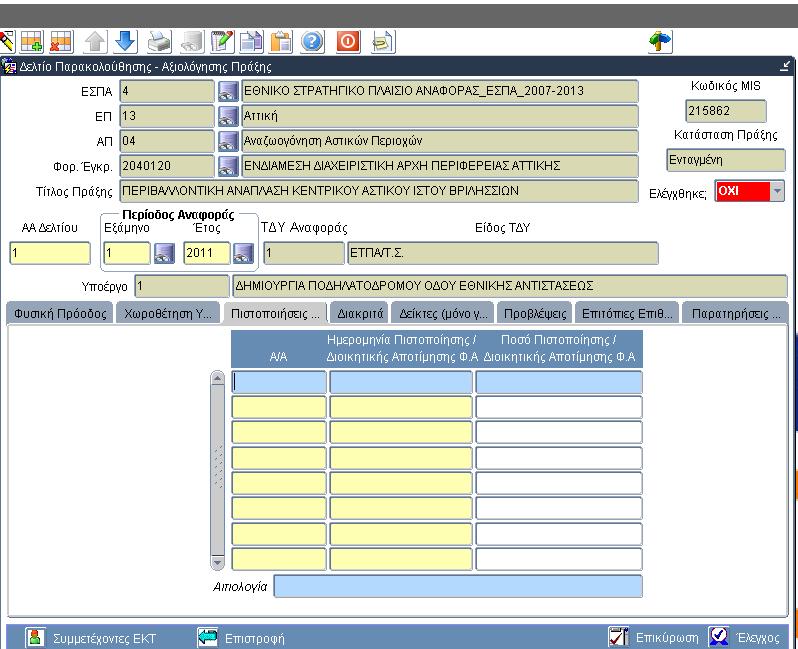This screenshot has height=649, width=798.
Task: Click the Α/Α column header
Action: 278,356
